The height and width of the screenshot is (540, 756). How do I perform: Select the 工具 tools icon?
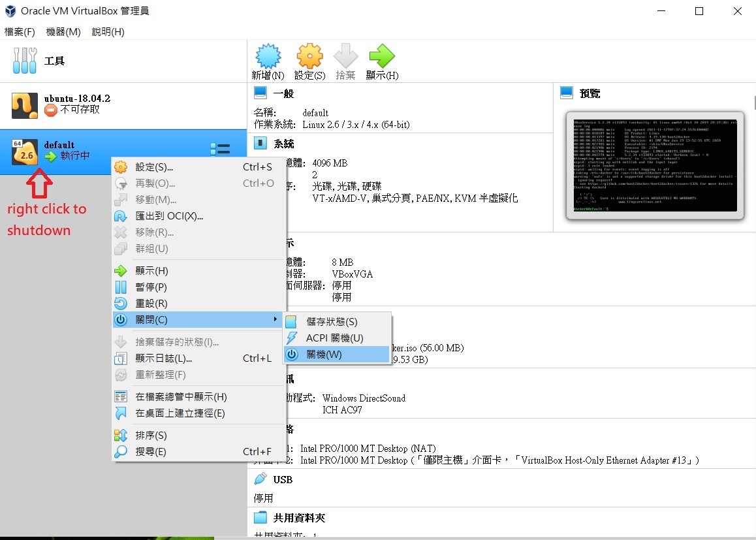point(25,61)
